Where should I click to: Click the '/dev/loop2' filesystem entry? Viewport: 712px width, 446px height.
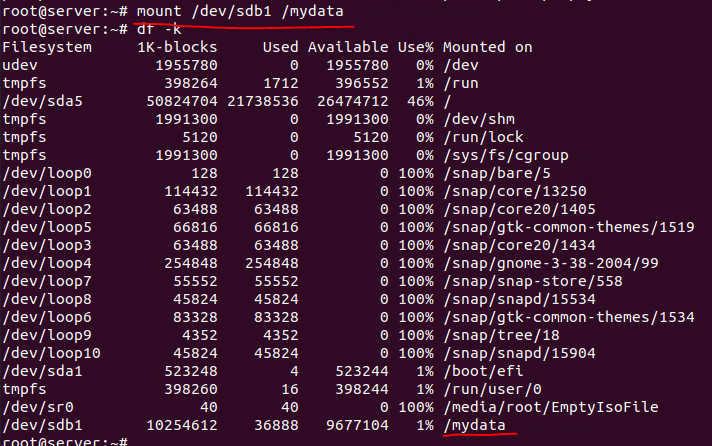click(47, 209)
